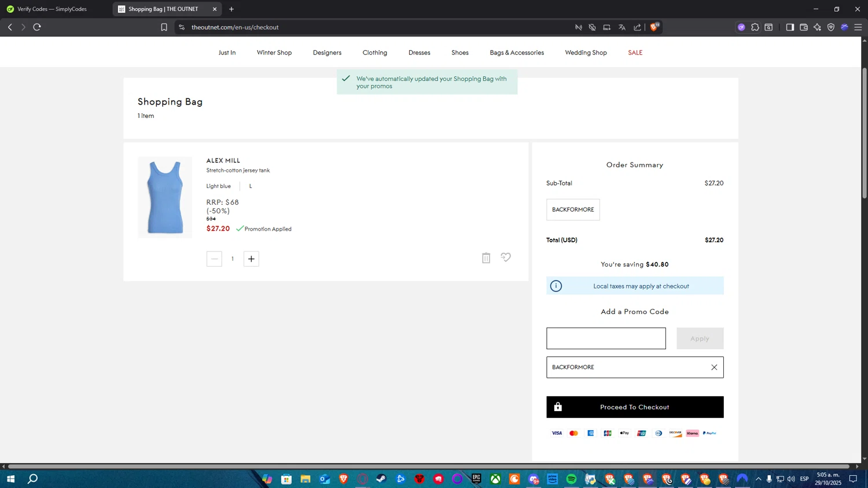Open the Designers menu

tap(327, 53)
